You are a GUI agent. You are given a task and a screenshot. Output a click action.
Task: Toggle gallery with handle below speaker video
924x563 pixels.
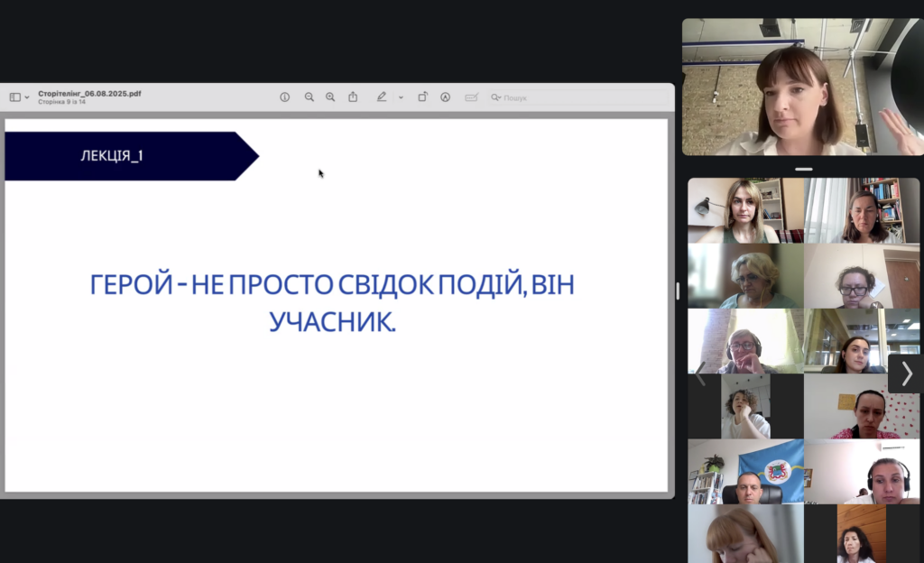(803, 169)
